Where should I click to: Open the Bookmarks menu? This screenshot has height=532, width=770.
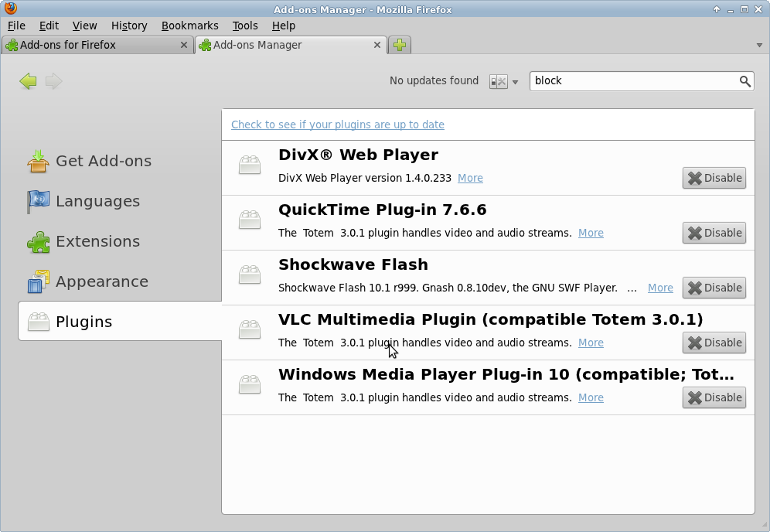tap(190, 26)
